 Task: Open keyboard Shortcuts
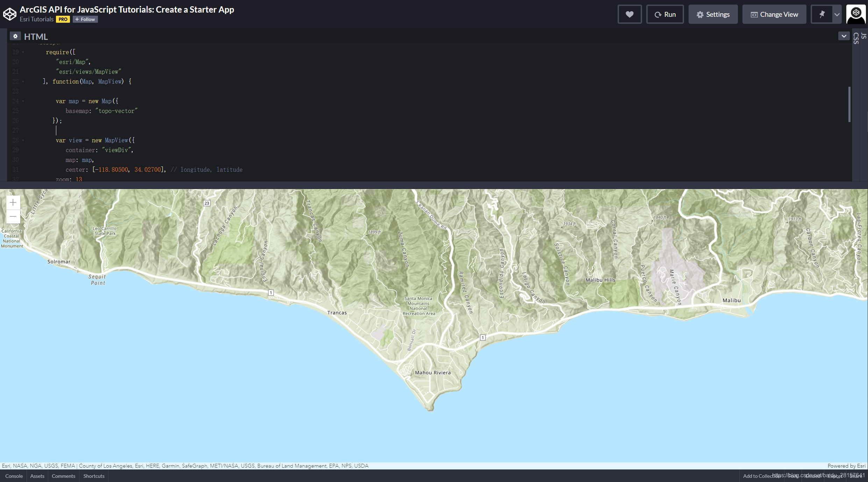(x=94, y=476)
